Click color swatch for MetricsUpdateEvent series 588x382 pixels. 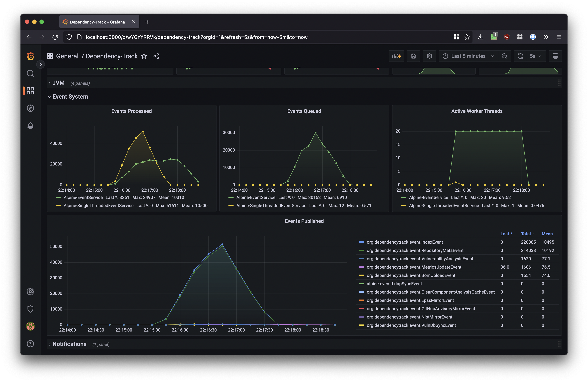coord(361,267)
